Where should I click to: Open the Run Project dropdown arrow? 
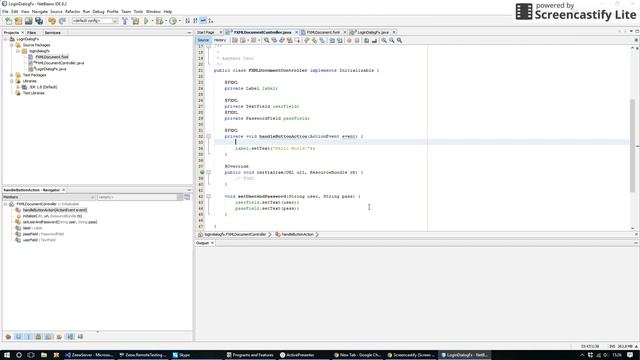click(x=152, y=21)
